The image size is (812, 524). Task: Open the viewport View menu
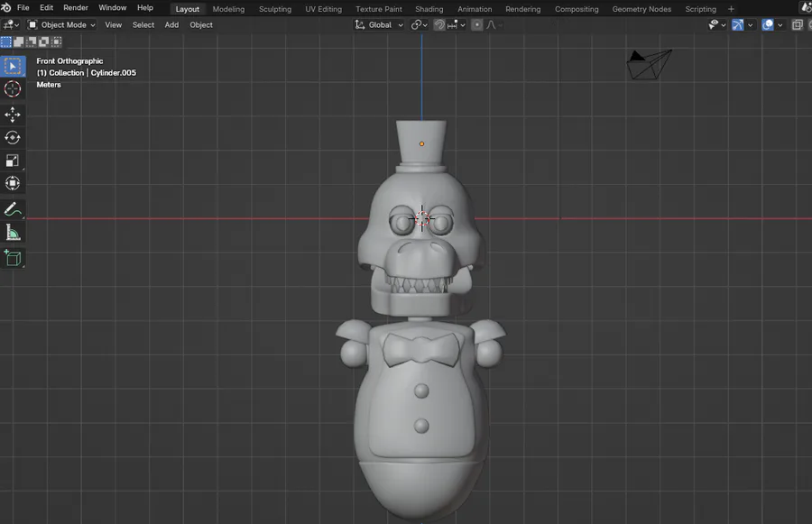(114, 25)
